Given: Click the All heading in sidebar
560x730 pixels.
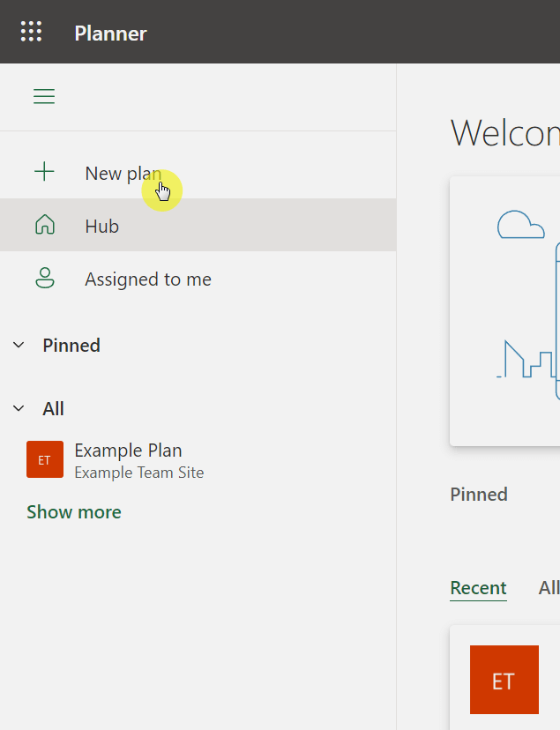Looking at the screenshot, I should click(53, 409).
